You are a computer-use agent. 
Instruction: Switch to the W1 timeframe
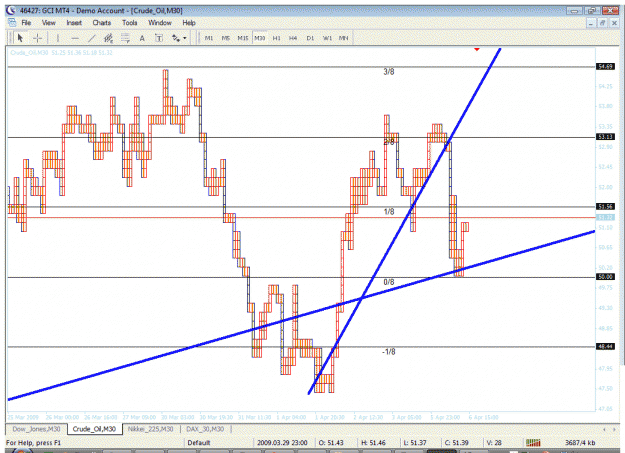[x=327, y=38]
